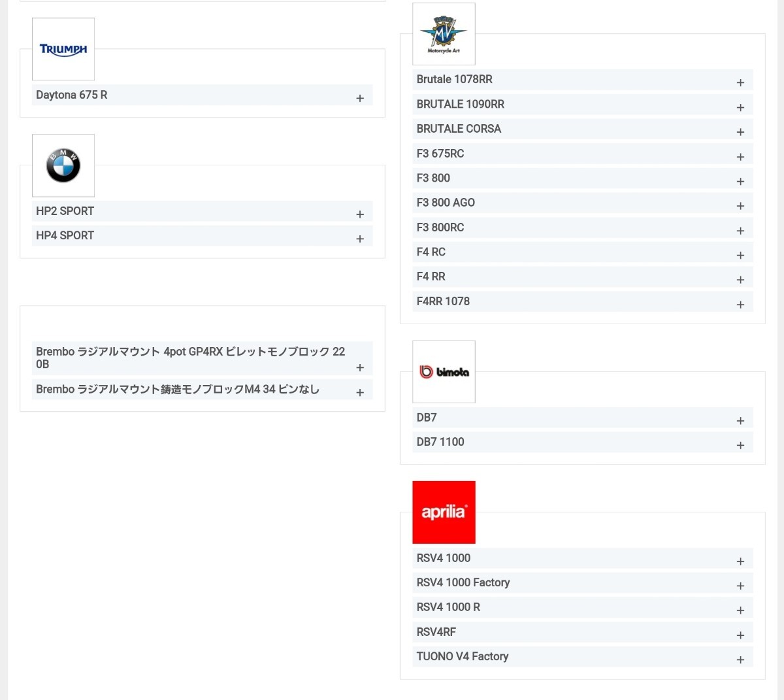Screen dimensions: 784x700
Task: Select the DB7 label
Action: [427, 418]
